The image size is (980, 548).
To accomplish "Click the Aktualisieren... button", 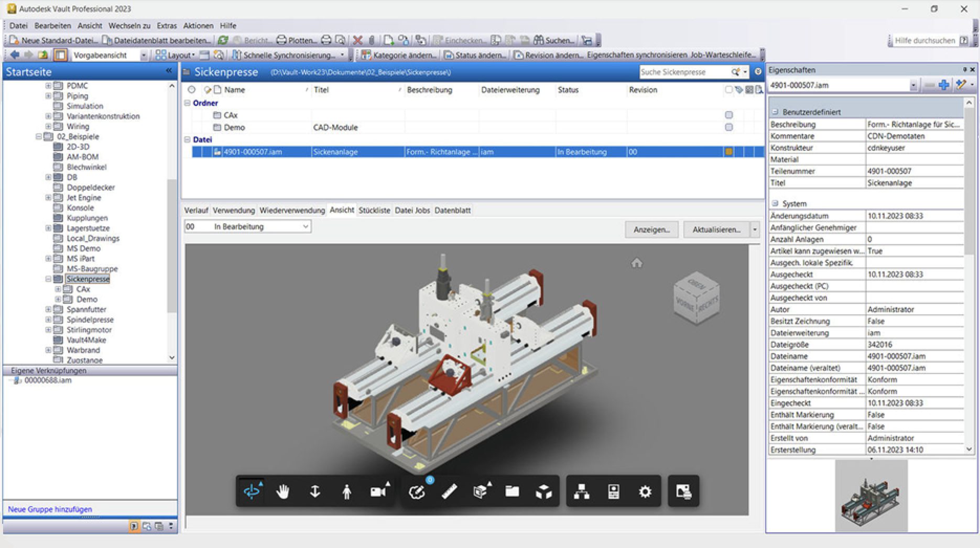I will 716,229.
